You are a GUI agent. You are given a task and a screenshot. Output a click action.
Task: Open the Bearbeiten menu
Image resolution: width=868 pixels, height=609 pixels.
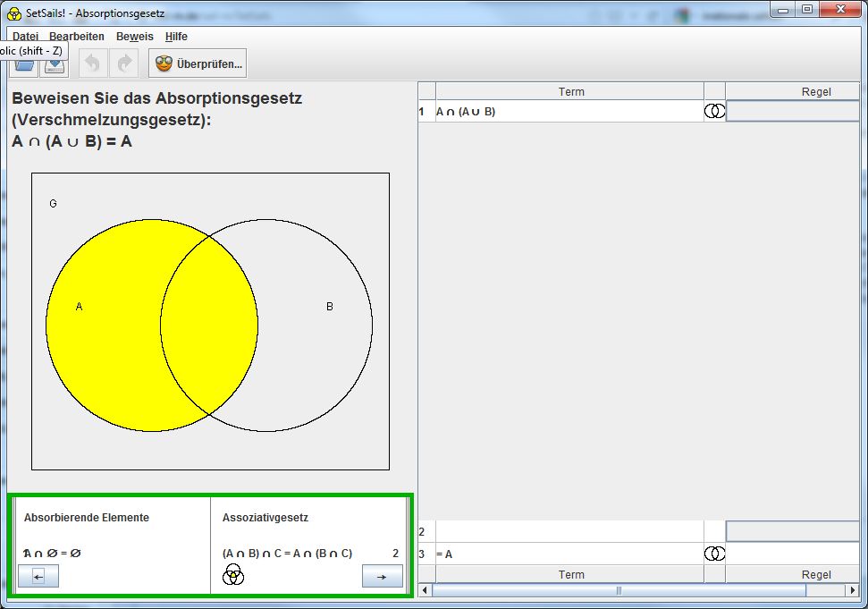coord(77,37)
